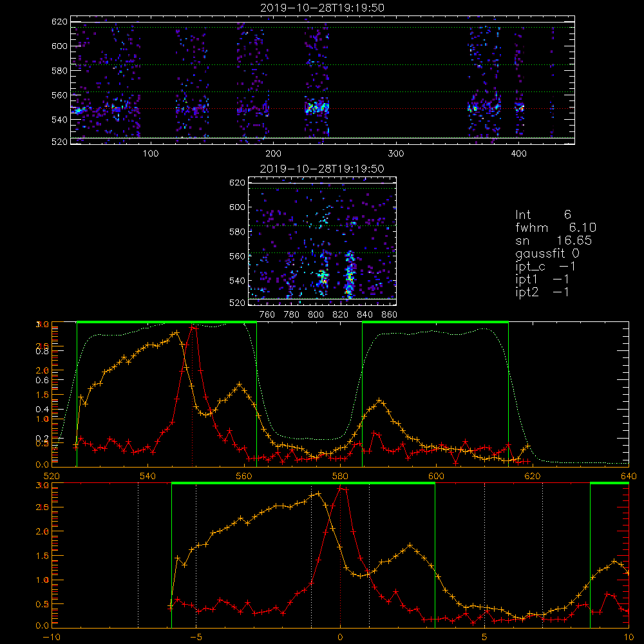The width and height of the screenshot is (644, 644).
Task: Click x-axis label 820 on middle image
Action: point(341,315)
